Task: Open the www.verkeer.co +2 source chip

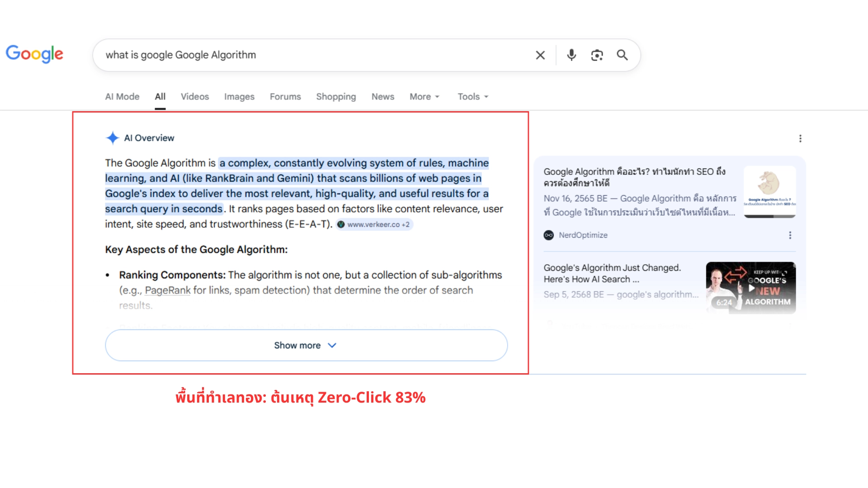Action: 374,225
